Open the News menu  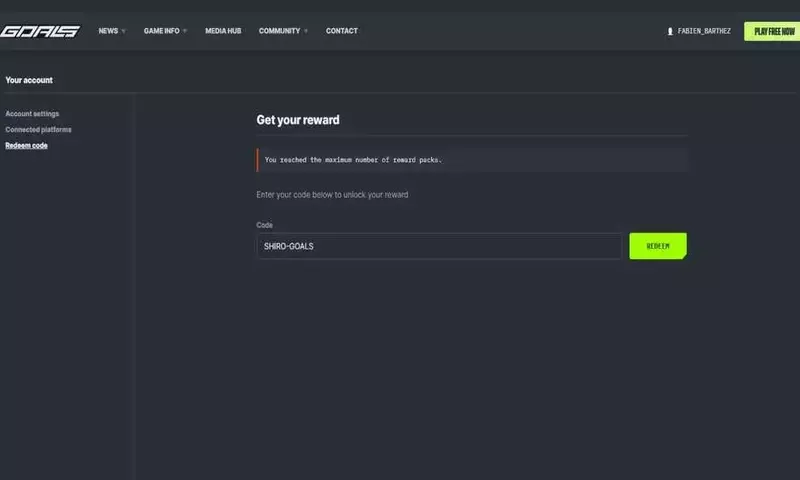click(x=108, y=31)
